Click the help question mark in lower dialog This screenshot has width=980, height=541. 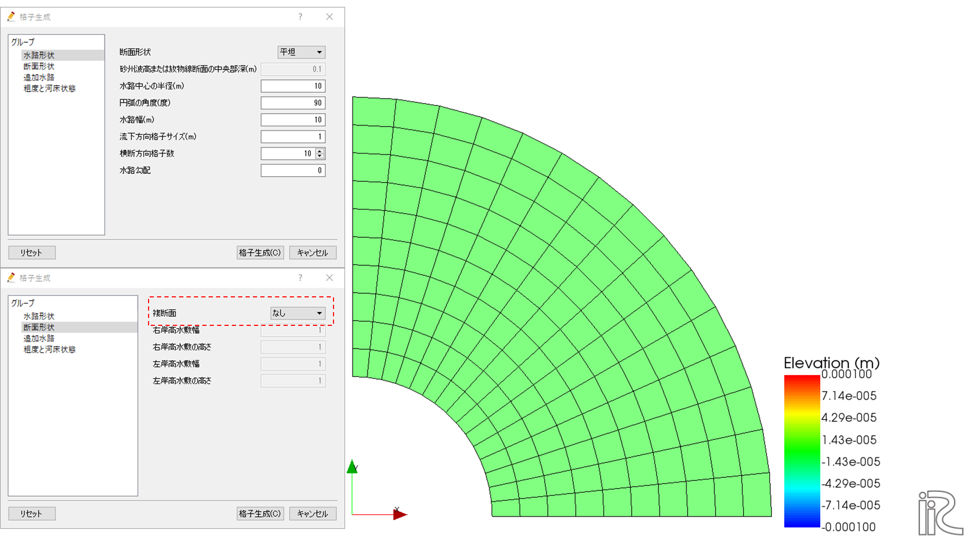click(x=300, y=278)
